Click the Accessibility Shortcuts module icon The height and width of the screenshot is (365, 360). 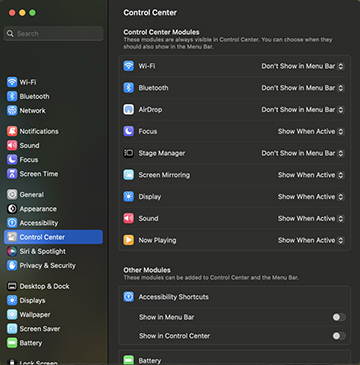[129, 297]
